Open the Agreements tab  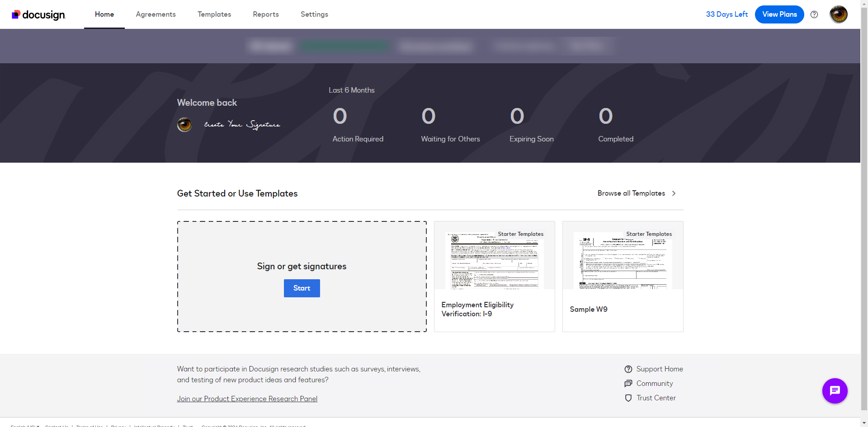click(x=156, y=14)
